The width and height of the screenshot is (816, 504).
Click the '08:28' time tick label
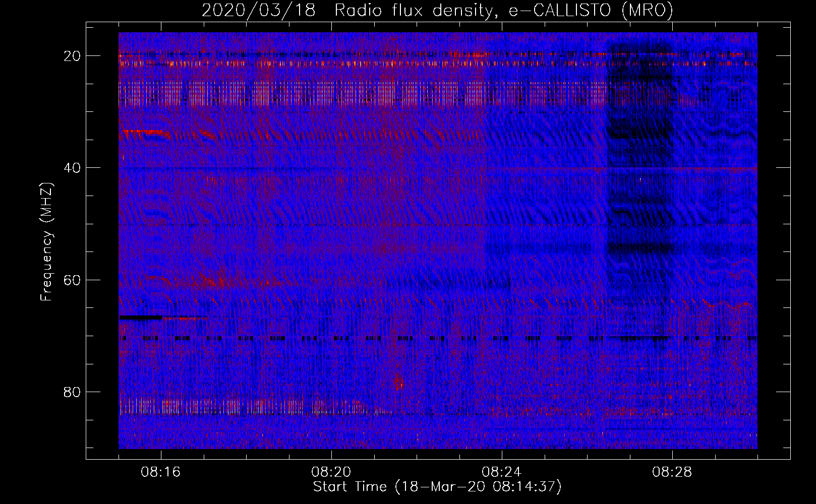672,472
